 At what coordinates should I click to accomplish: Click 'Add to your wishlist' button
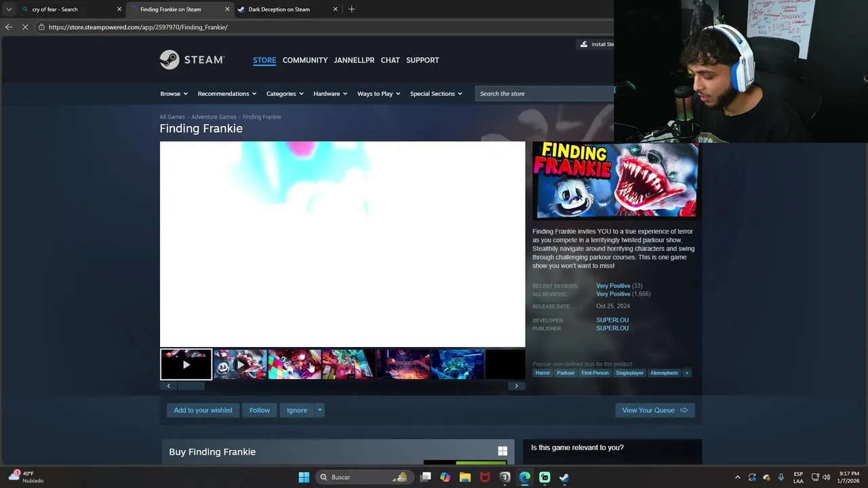point(203,410)
